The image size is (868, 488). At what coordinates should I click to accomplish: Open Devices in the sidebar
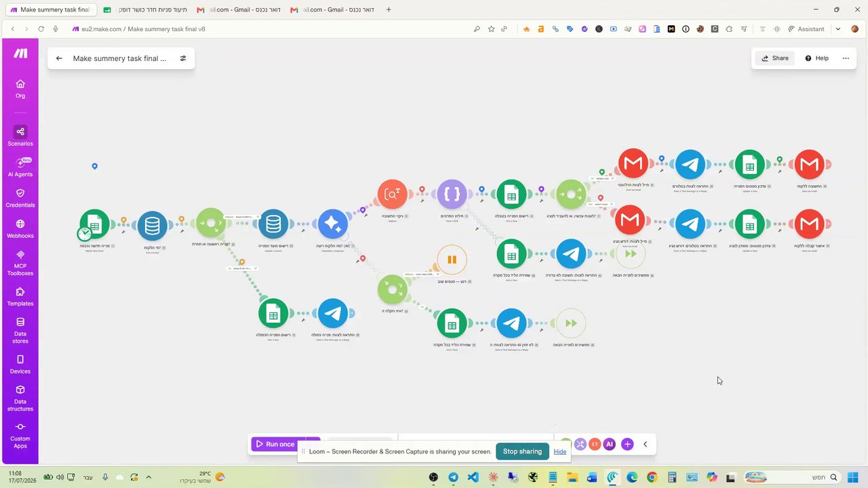(x=20, y=364)
